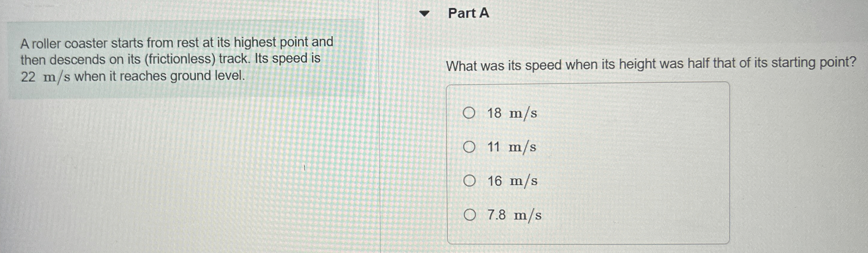Choose the 11 m/s radio button
The height and width of the screenshot is (253, 868).
pos(469,147)
